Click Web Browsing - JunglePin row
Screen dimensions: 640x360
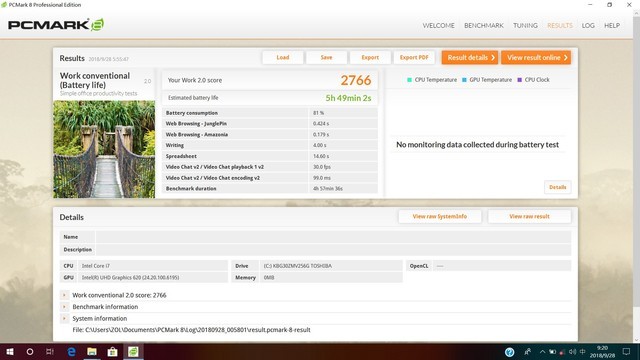tap(270, 124)
